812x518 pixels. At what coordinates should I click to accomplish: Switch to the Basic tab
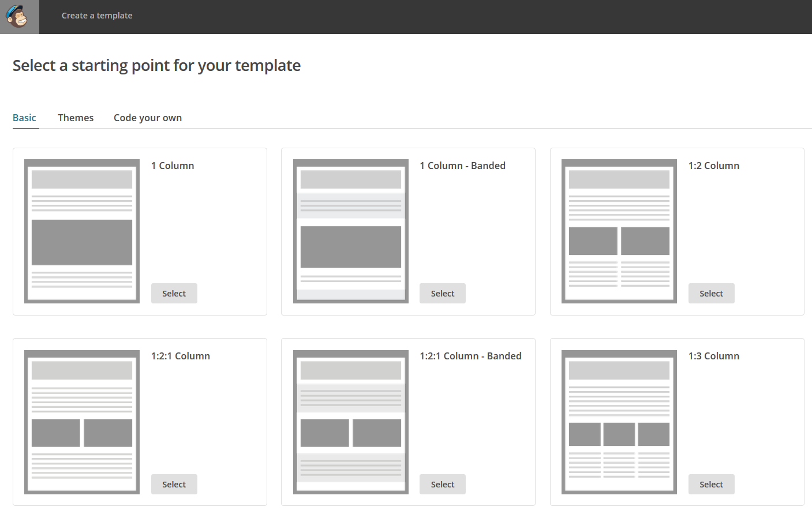(25, 118)
